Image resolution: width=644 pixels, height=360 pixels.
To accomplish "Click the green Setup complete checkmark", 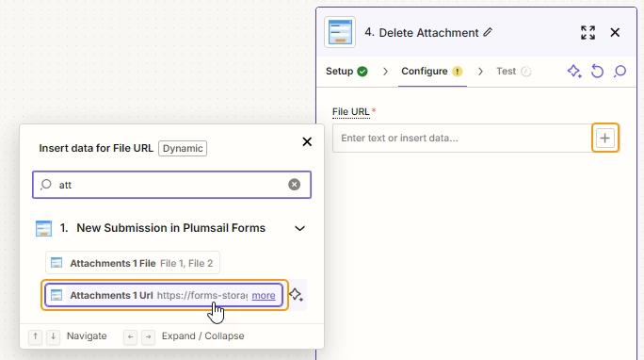I will tap(362, 72).
